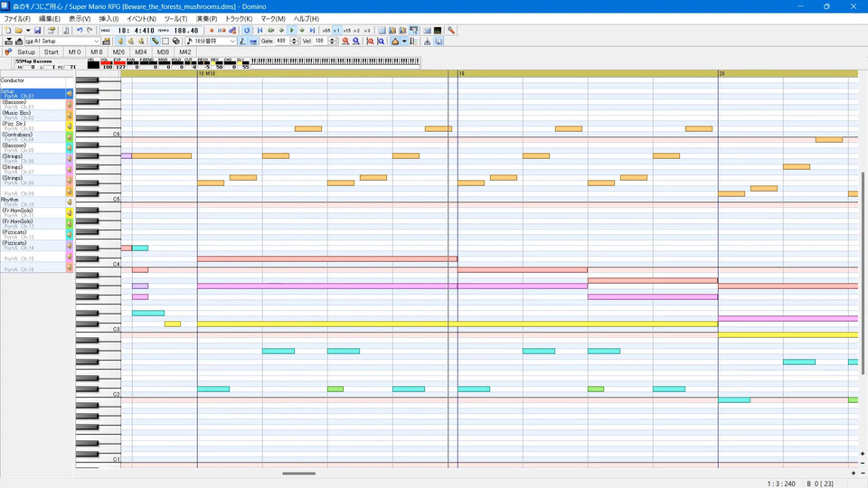
Task: Jump to song end
Action: tap(312, 31)
